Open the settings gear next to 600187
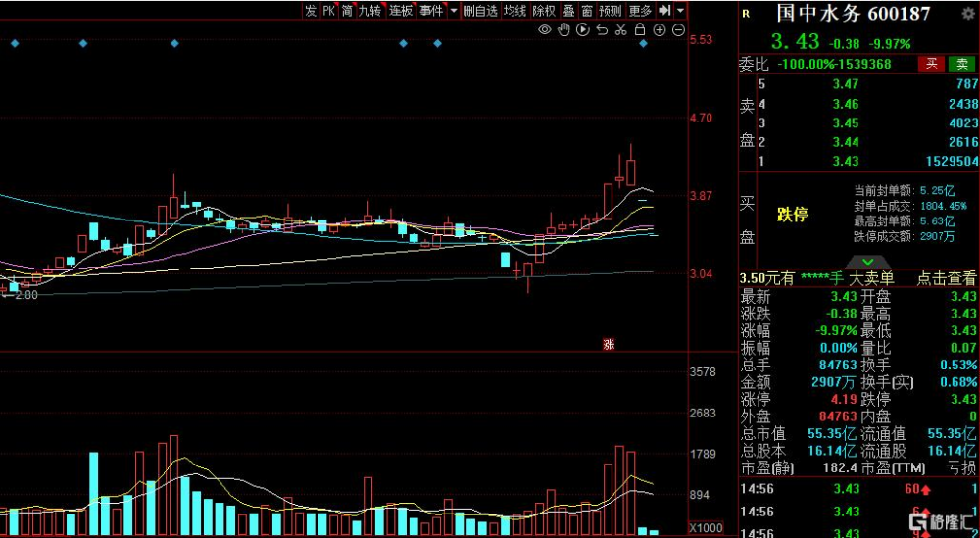The height and width of the screenshot is (538, 980). coord(970,13)
